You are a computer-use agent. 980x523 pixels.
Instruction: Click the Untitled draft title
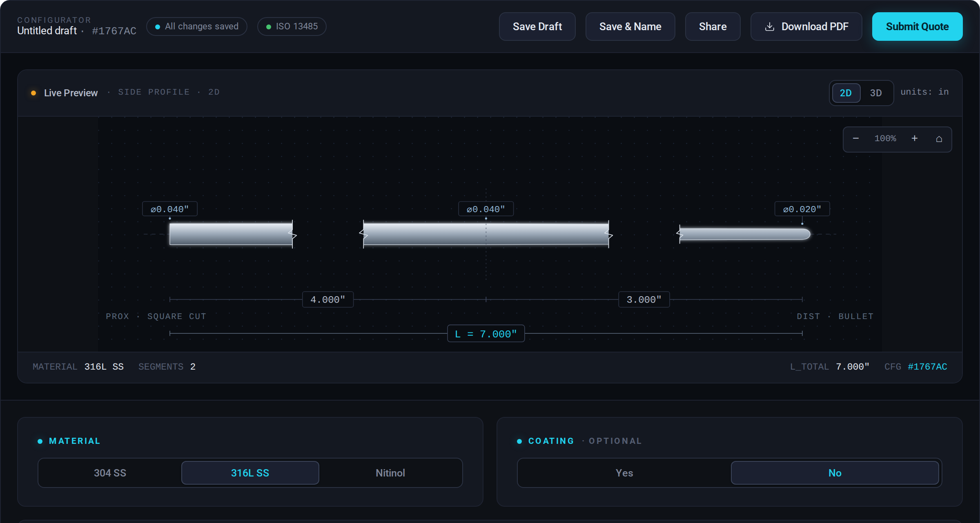click(x=47, y=31)
